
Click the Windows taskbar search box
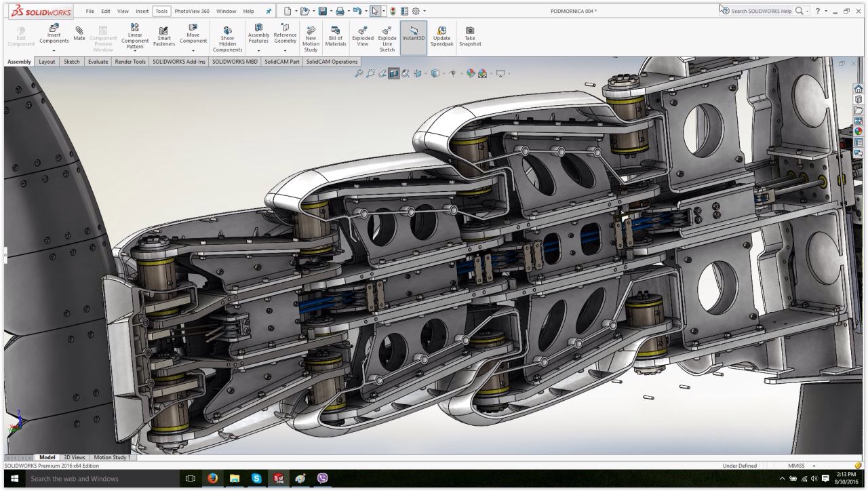(x=103, y=479)
